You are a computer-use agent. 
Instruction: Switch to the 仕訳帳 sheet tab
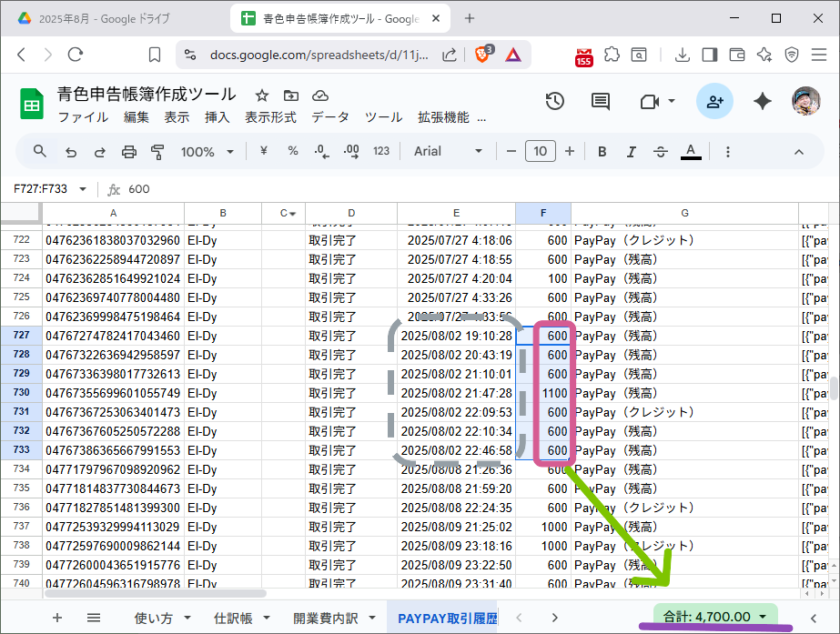pos(242,618)
